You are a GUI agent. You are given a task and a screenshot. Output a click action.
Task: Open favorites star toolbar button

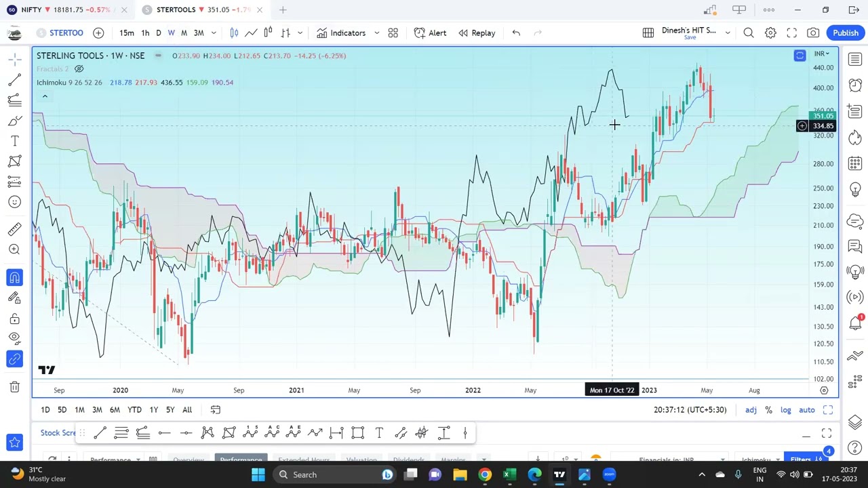coord(14,443)
